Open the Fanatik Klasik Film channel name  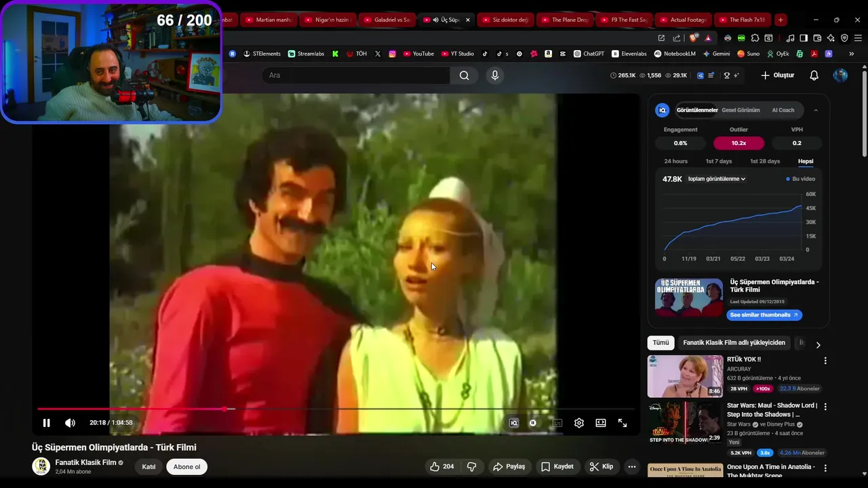click(x=85, y=462)
